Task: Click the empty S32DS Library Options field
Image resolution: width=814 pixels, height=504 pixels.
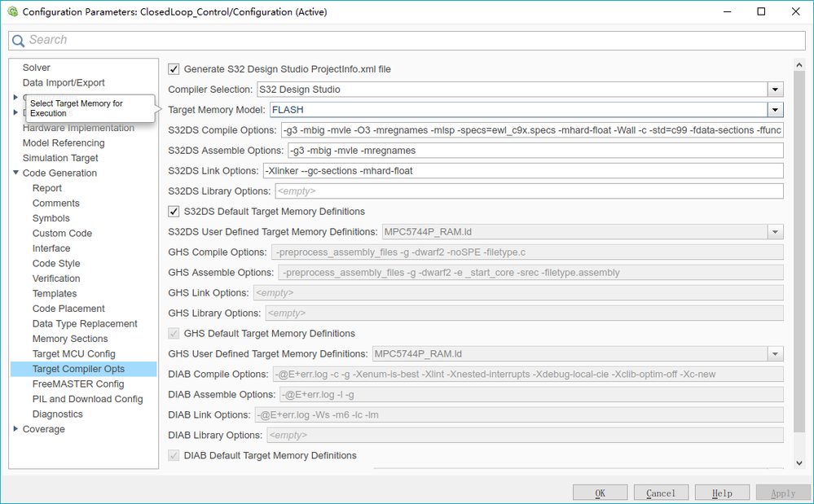Action: (x=529, y=191)
